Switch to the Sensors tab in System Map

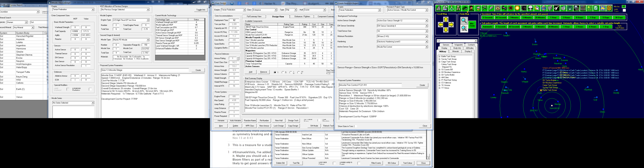point(446,45)
